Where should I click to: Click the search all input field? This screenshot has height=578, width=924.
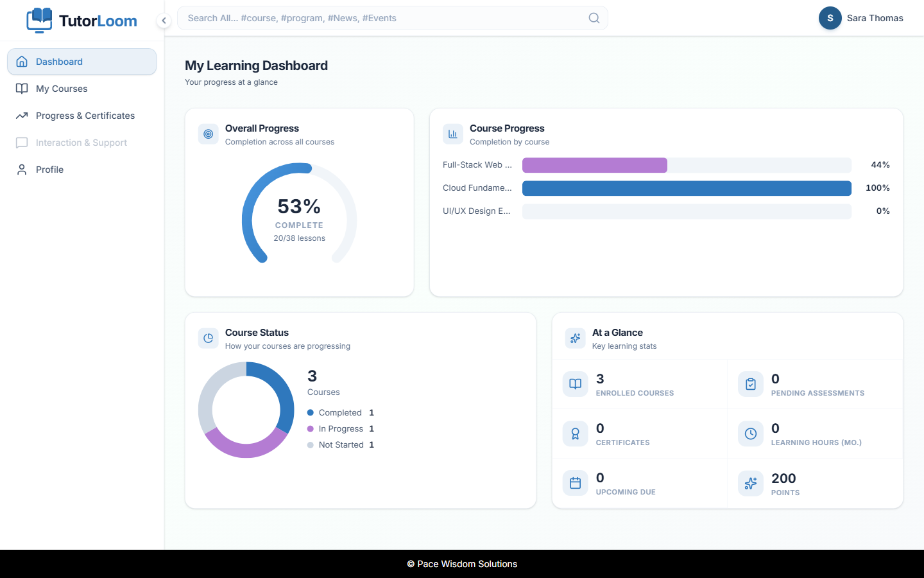pyautogui.click(x=393, y=18)
